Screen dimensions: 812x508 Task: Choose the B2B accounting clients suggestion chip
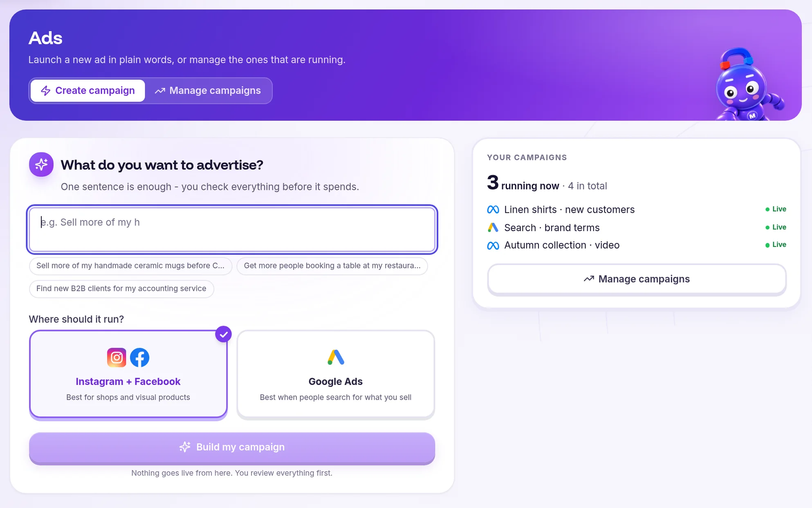tap(121, 289)
